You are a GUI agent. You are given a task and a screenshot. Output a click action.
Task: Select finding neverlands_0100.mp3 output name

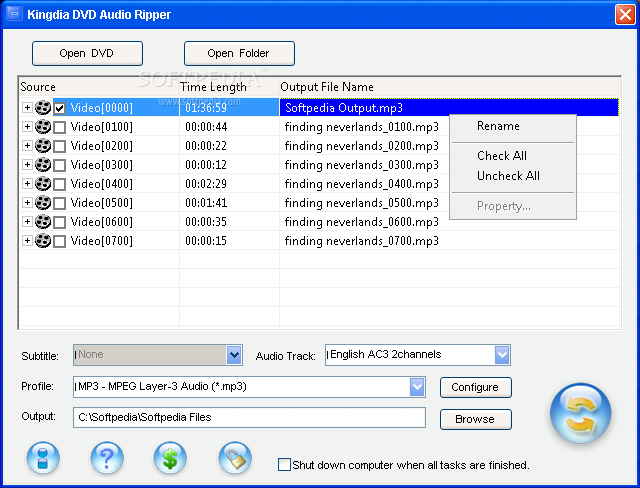pyautogui.click(x=362, y=127)
